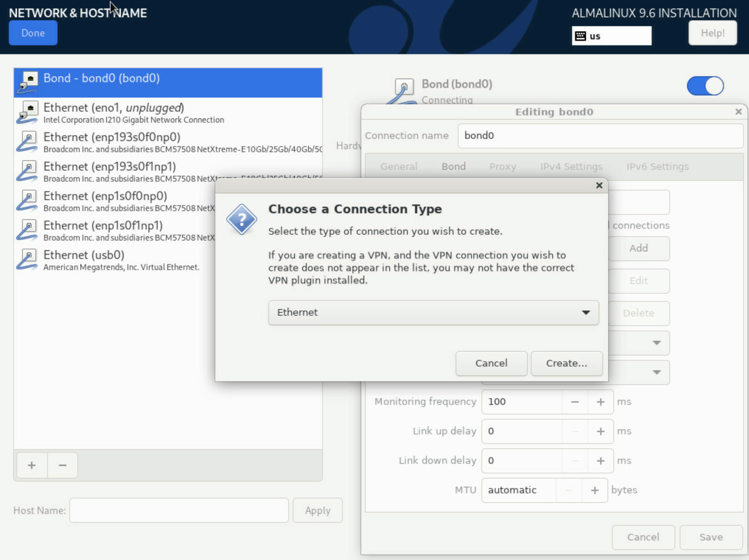Expand the lower partially hidden bond dropdown arrow
This screenshot has width=749, height=560.
656,372
